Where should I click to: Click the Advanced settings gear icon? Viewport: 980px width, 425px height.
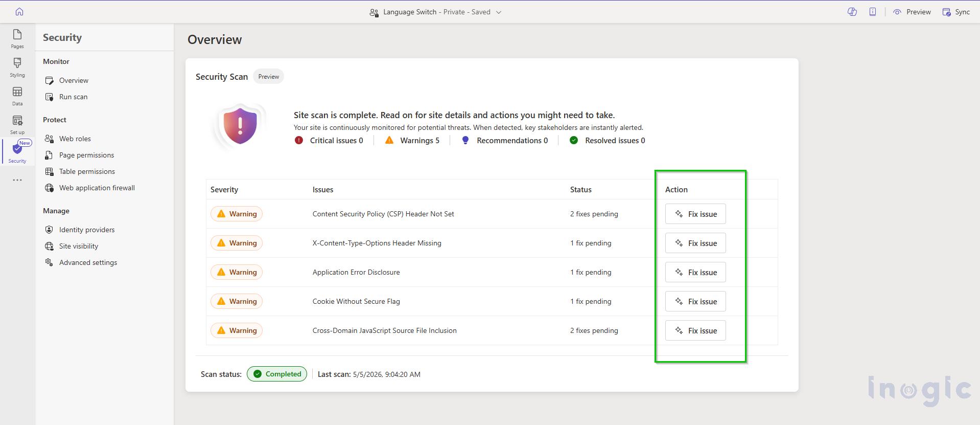(x=49, y=262)
